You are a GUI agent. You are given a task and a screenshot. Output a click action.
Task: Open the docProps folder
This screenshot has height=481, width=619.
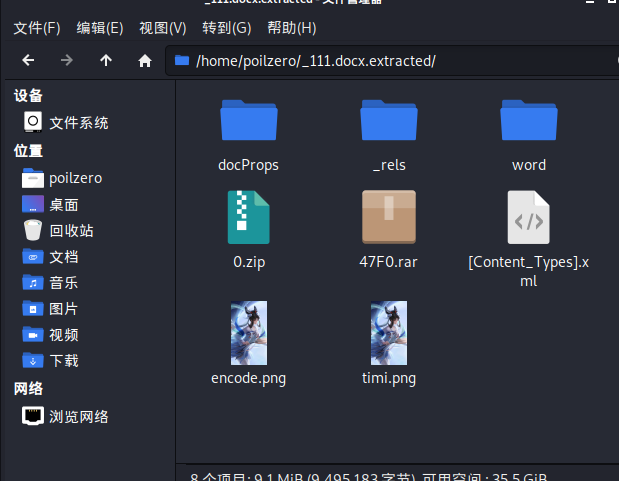[248, 121]
